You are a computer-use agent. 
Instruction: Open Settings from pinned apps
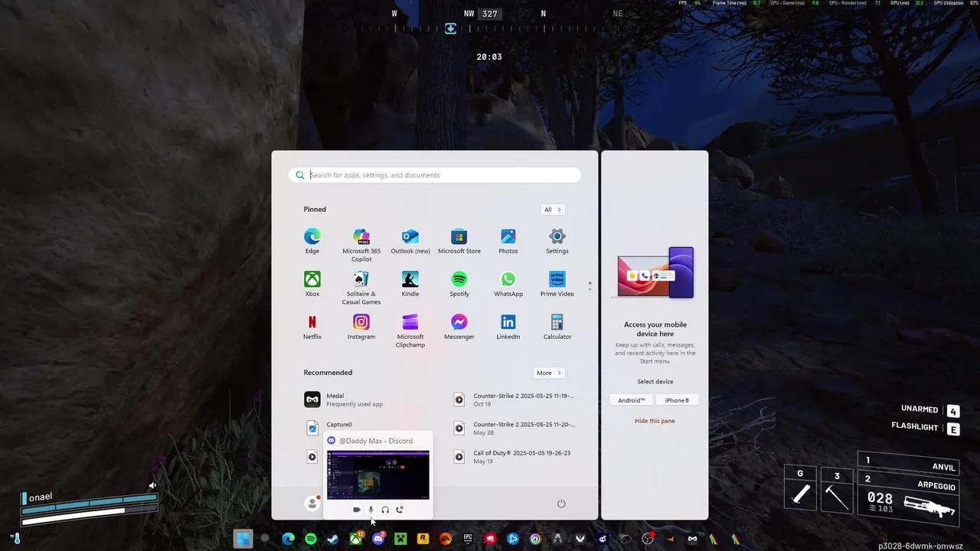(557, 241)
